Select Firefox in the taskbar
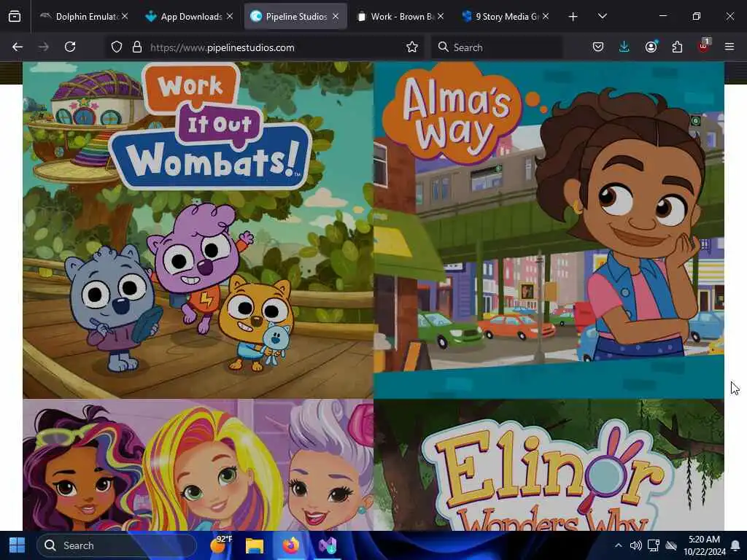This screenshot has height=560, width=747. (290, 545)
